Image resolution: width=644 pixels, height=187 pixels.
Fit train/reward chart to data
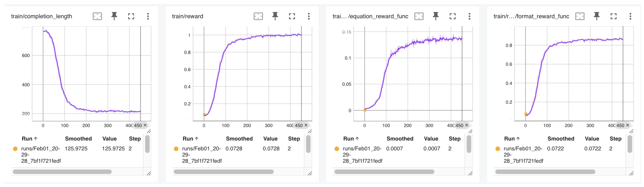click(258, 16)
